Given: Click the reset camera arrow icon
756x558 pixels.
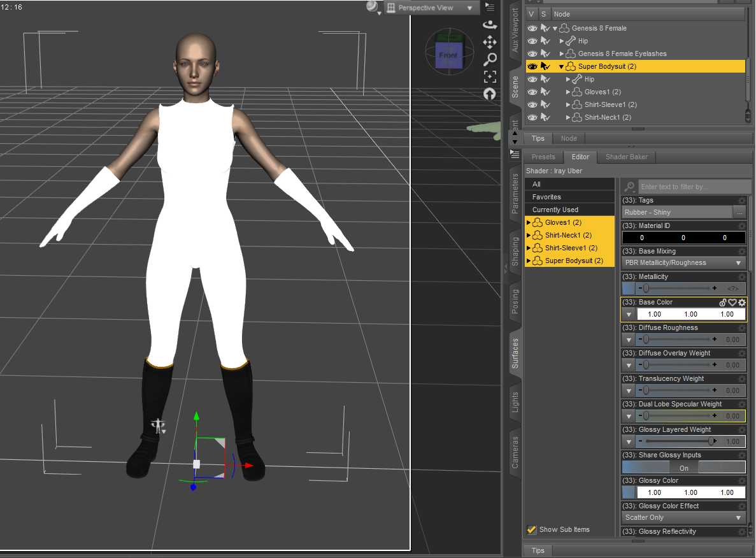Looking at the screenshot, I should click(490, 94).
